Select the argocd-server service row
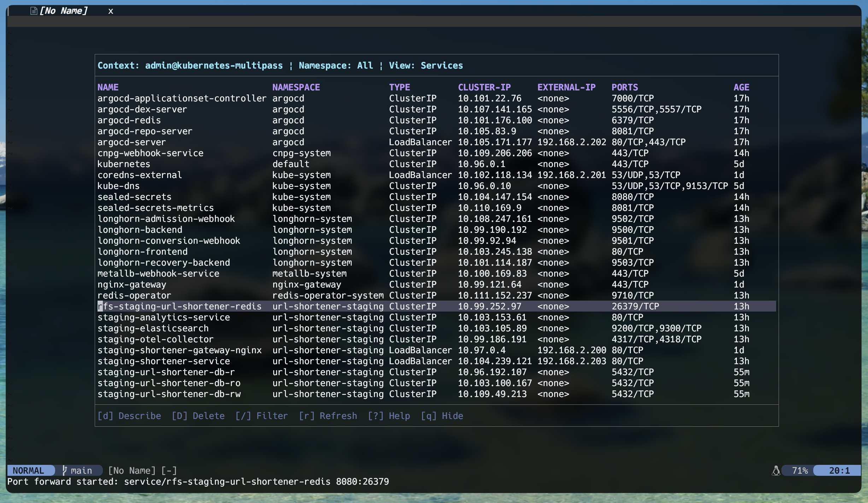 (131, 142)
